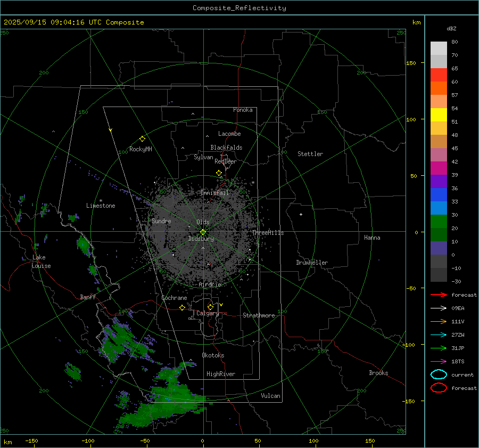Click the Sundre town label
The width and height of the screenshot is (479, 448).
pos(161,221)
